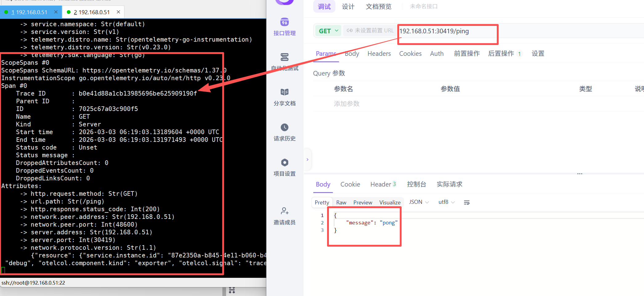Expand the collapsed side panel chevron

point(307,160)
